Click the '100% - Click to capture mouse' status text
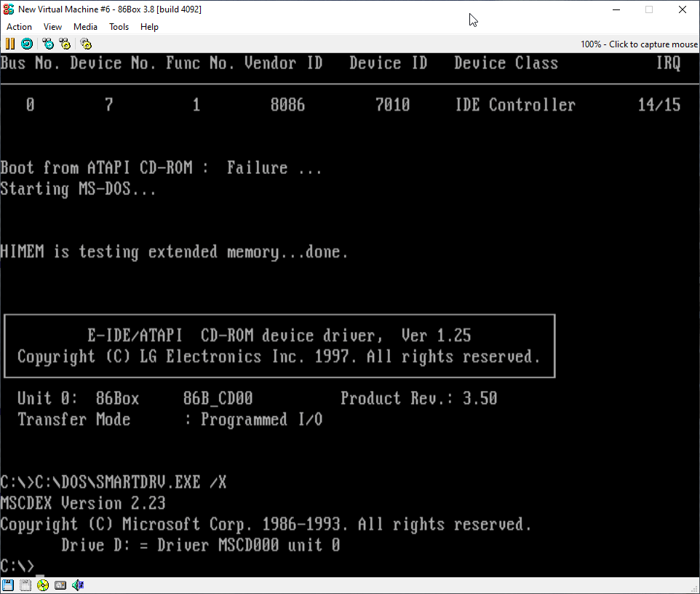Viewport: 700px width, 594px height. [638, 44]
